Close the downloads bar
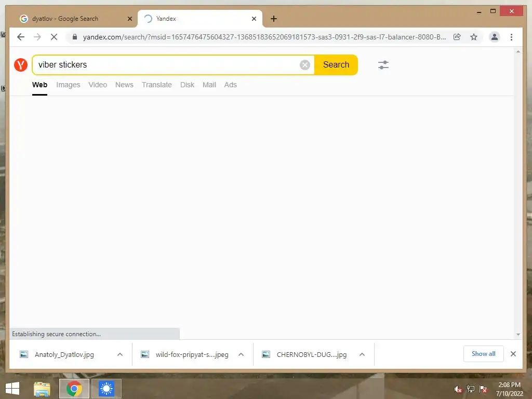532x399 pixels. click(513, 354)
